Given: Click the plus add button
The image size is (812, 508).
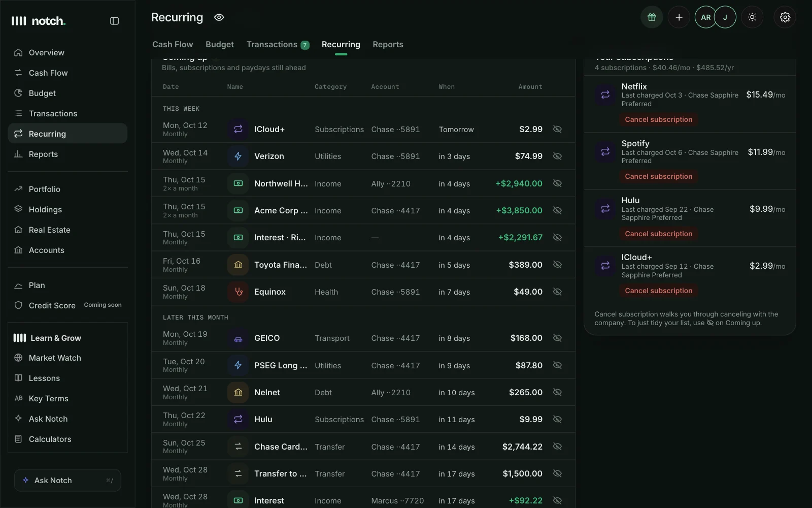Looking at the screenshot, I should [679, 17].
